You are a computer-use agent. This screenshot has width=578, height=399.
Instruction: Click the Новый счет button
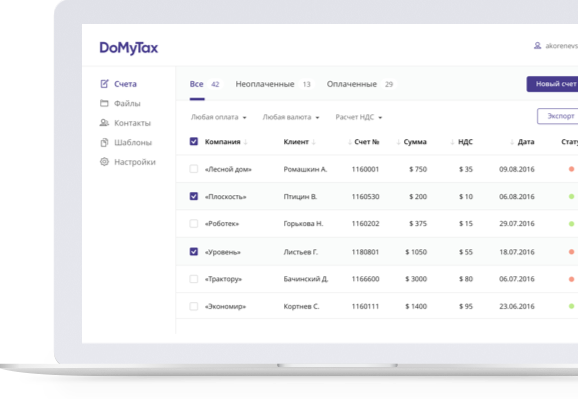pos(552,84)
